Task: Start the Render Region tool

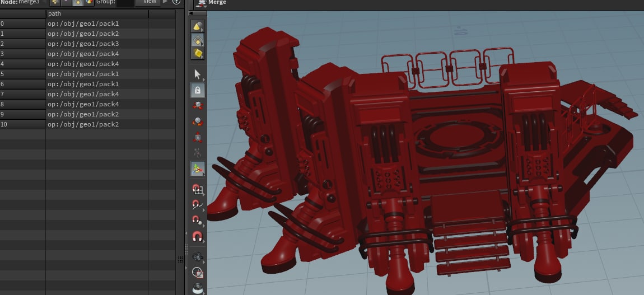Action: (198, 273)
